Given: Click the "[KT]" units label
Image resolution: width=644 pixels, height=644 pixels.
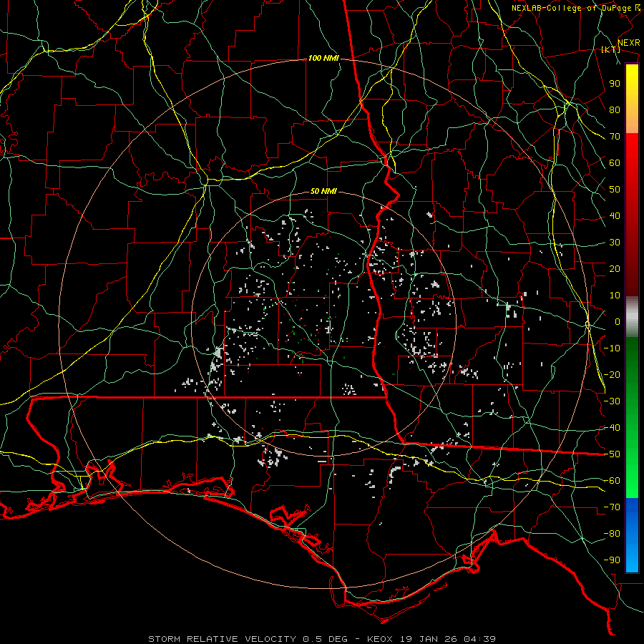Looking at the screenshot, I should point(611,49).
